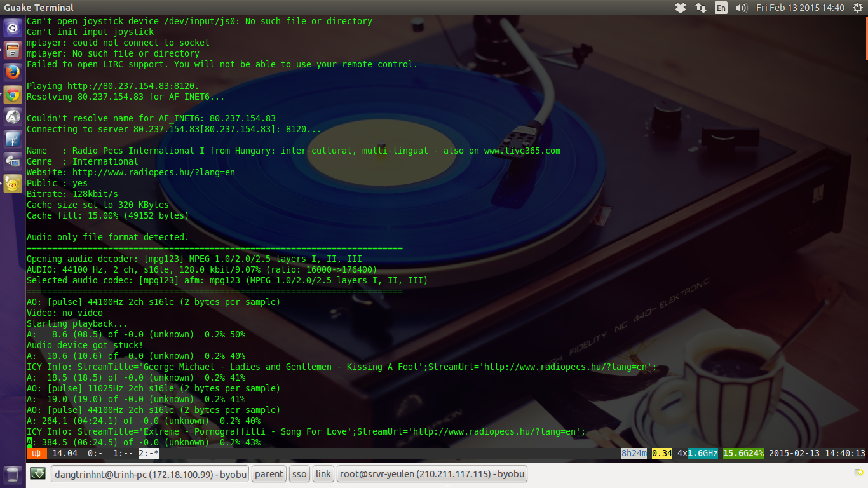Click the Guake new tab icon button
Screen dimensions: 868x488
pyautogui.click(x=37, y=473)
